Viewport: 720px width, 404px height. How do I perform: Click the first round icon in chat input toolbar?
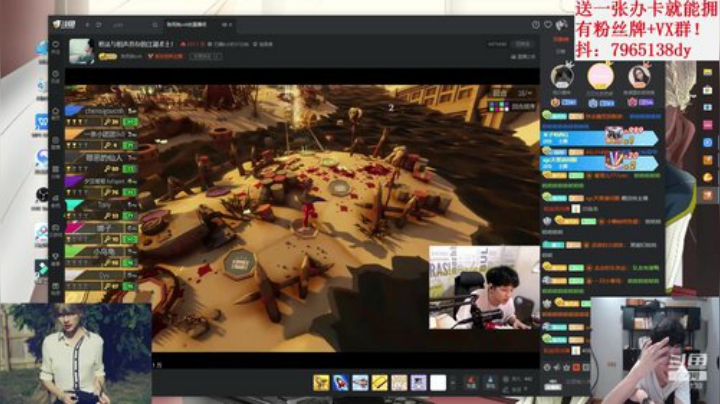pyautogui.click(x=547, y=367)
